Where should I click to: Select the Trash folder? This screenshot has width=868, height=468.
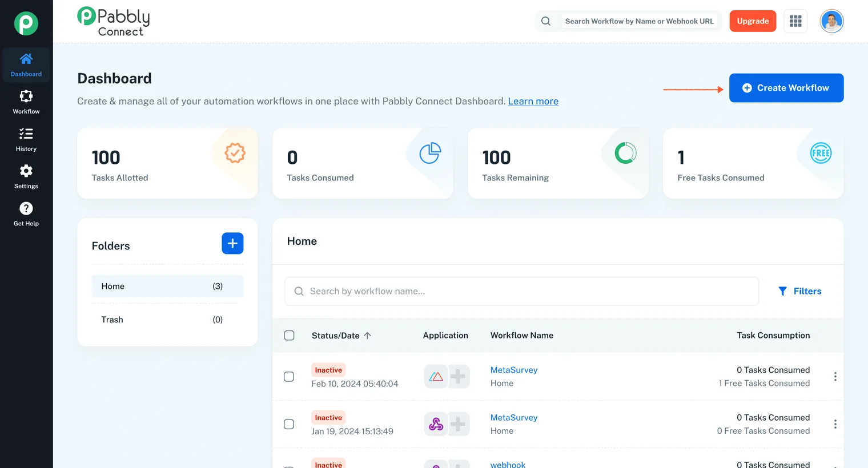click(x=167, y=320)
